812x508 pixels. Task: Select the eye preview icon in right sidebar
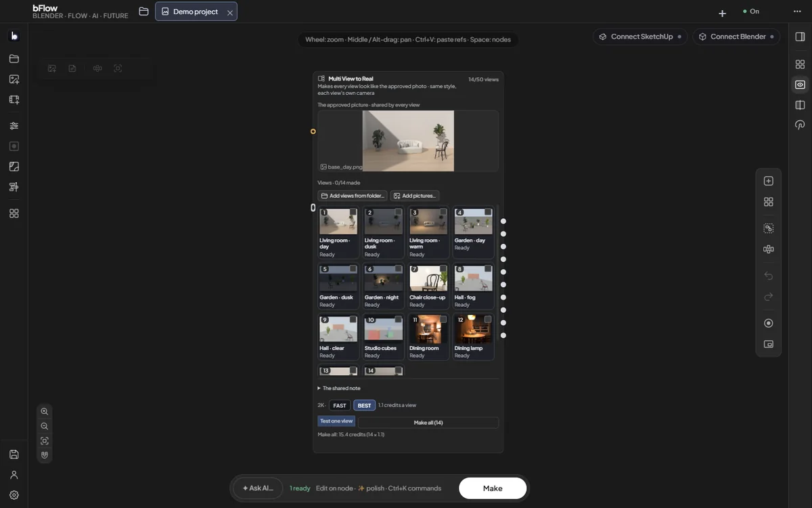tap(800, 85)
